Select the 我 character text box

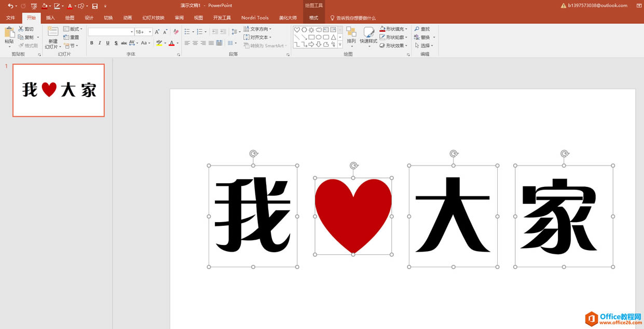[253, 216]
